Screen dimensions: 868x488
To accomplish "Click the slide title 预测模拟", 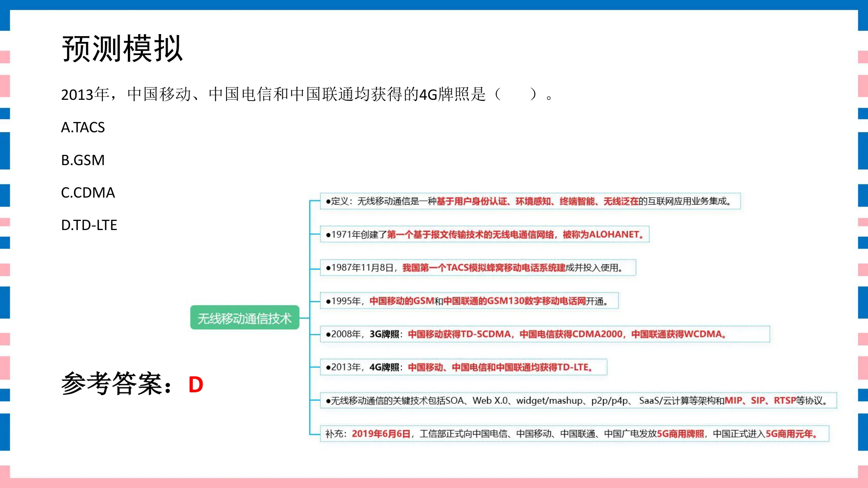I will point(122,48).
